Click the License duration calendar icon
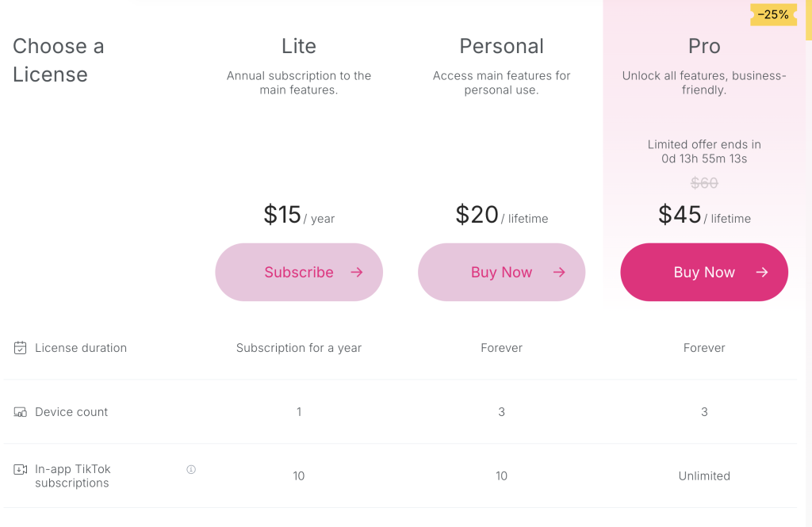The height and width of the screenshot is (527, 812). (20, 347)
